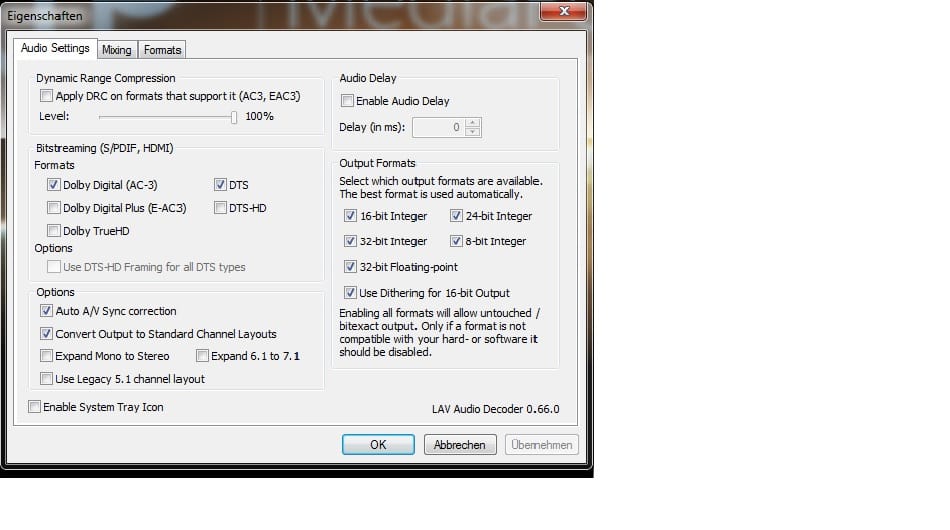Image resolution: width=950 pixels, height=530 pixels.
Task: Open the Formats tab
Action: pyautogui.click(x=162, y=50)
